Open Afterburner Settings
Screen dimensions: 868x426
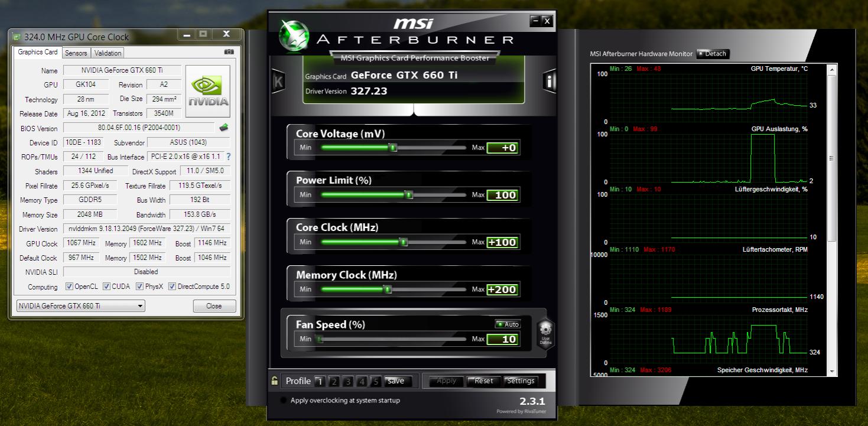(521, 381)
